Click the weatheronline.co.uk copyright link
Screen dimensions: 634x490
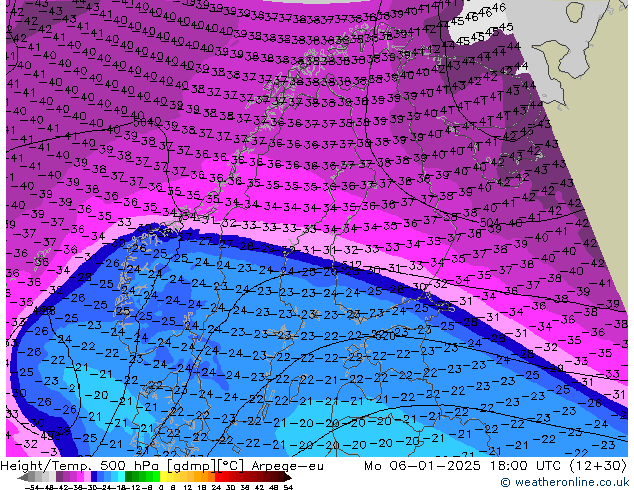[x=564, y=482]
